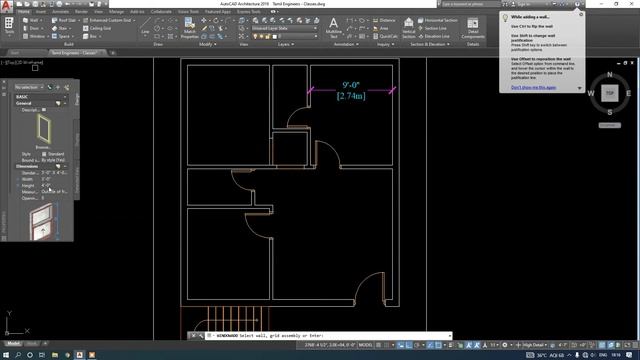Image resolution: width=640 pixels, height=360 pixels.
Task: Open QuickCalc calculator
Action: point(385,36)
